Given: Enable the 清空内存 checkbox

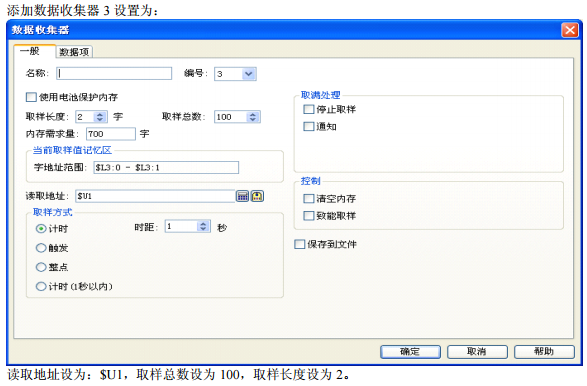Looking at the screenshot, I should tap(308, 198).
